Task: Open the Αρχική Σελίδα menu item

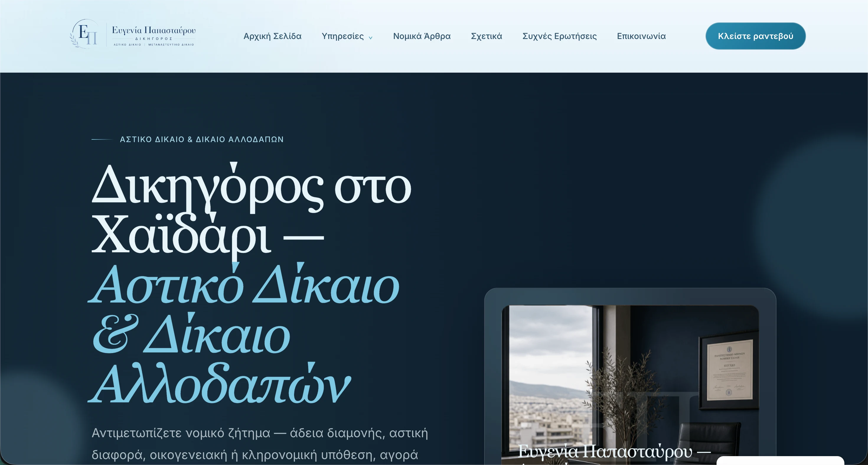Action: pyautogui.click(x=272, y=36)
